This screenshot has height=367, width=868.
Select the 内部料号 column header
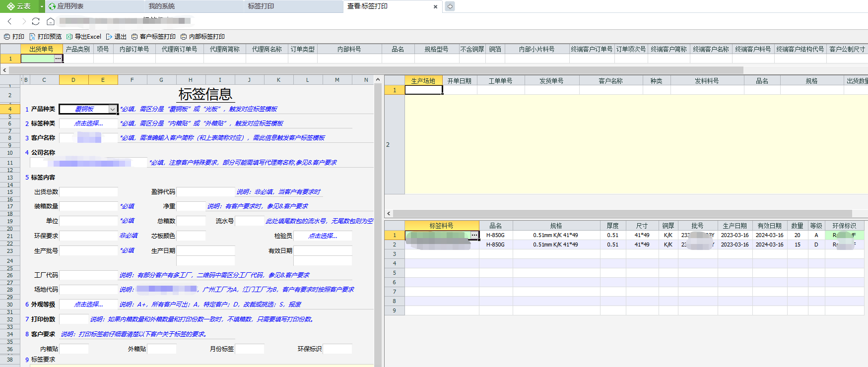[x=349, y=49]
